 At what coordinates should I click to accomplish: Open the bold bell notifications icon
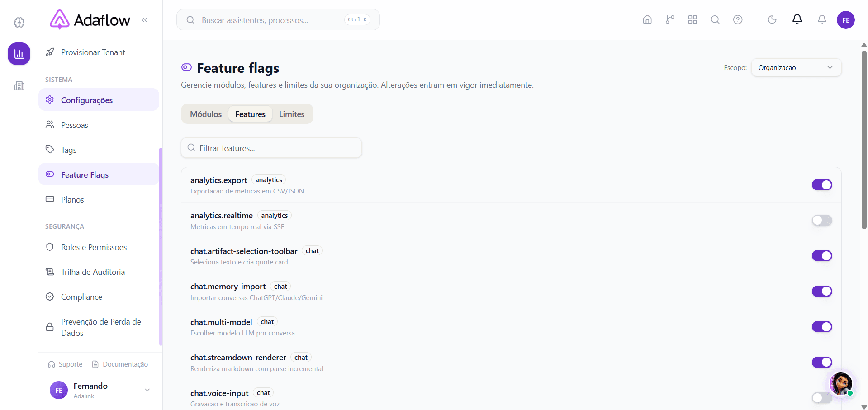point(797,19)
